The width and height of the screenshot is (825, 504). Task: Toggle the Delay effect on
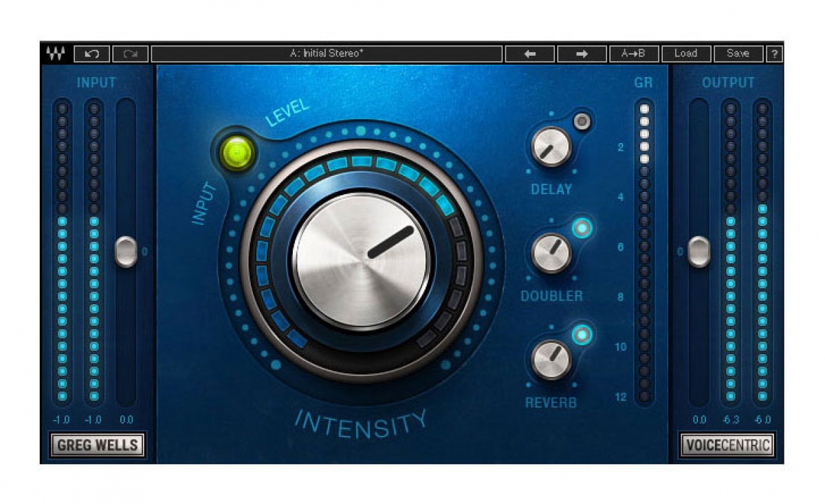(583, 122)
